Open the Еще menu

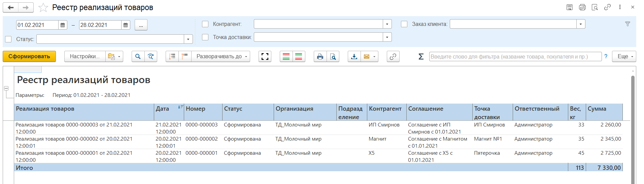point(624,57)
